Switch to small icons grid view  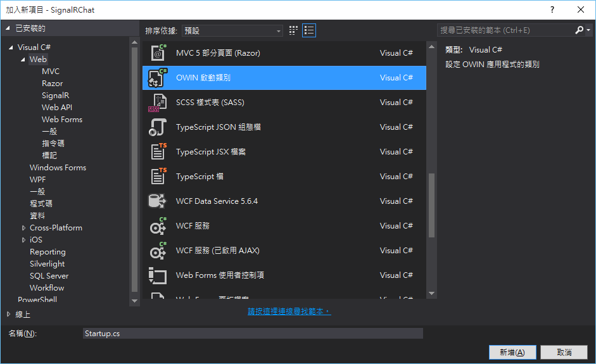293,30
